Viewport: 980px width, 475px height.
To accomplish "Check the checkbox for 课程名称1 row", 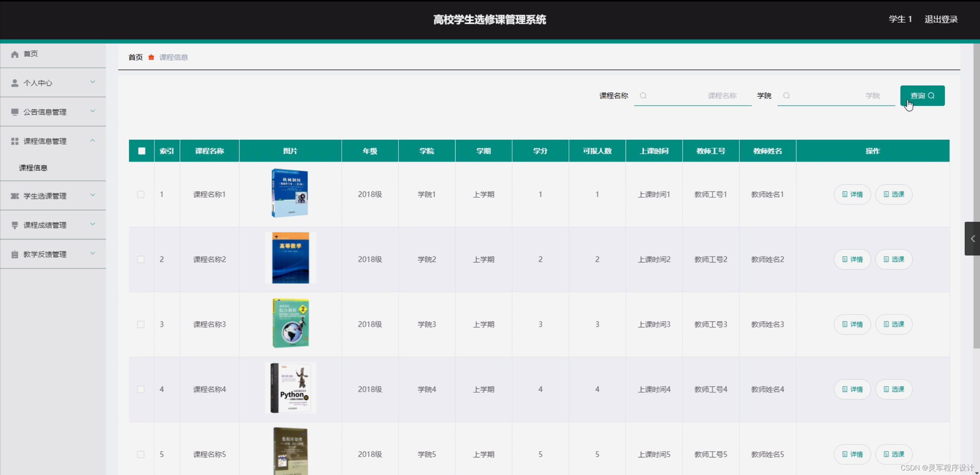I will click(141, 195).
